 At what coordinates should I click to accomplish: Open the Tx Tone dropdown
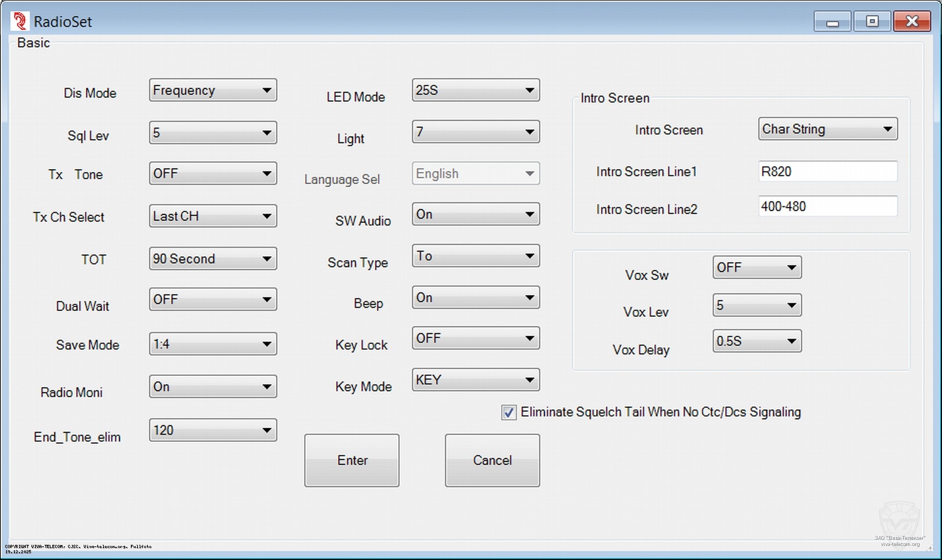tap(213, 174)
